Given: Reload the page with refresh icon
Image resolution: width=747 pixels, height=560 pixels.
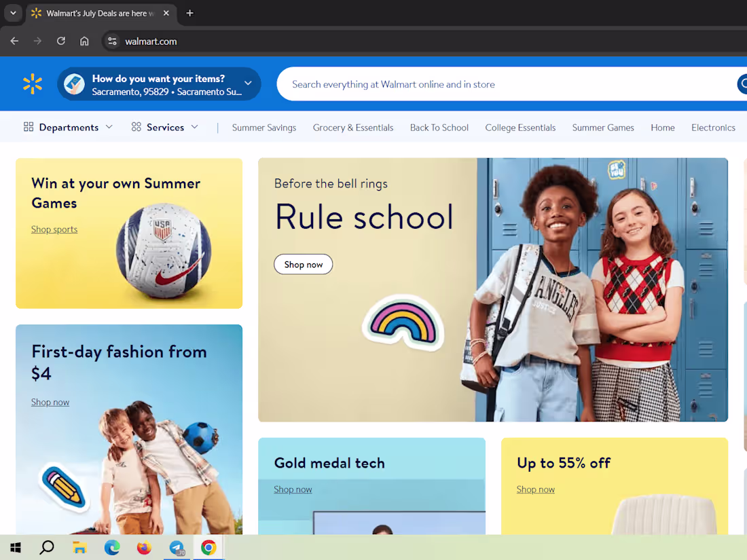Looking at the screenshot, I should tap(61, 41).
